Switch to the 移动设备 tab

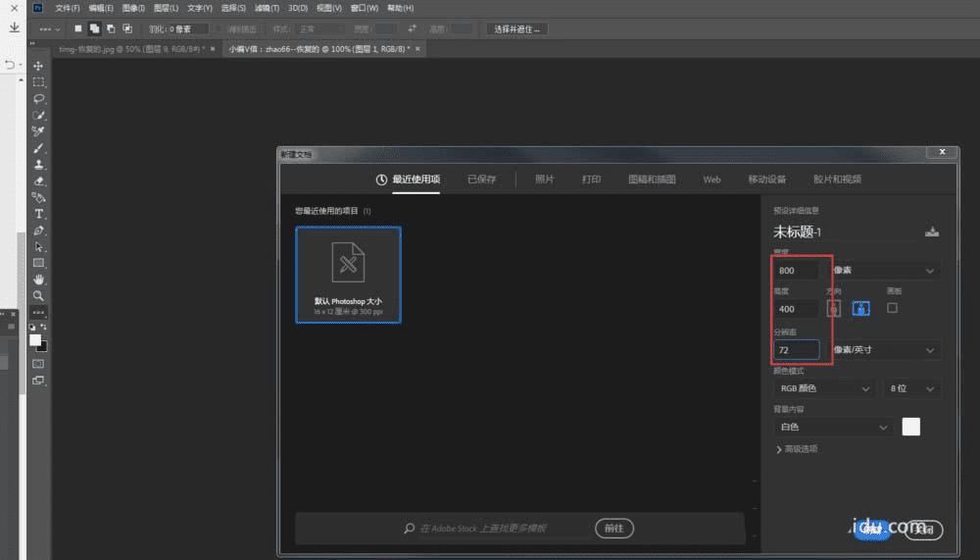767,178
